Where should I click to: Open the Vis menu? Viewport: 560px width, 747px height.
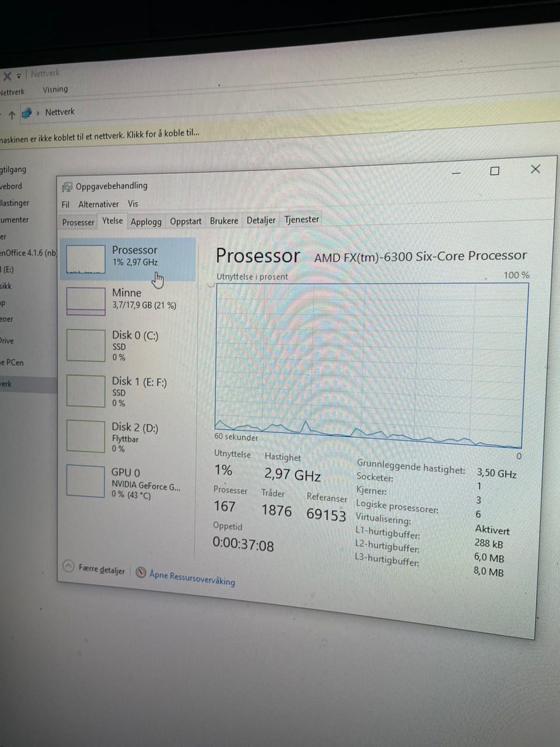pos(133,204)
